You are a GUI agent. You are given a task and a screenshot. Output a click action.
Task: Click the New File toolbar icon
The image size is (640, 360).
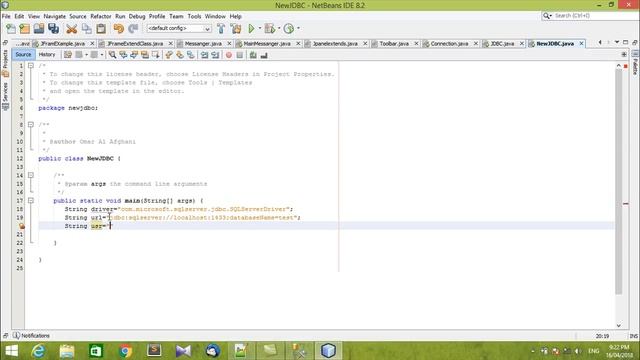(11, 29)
